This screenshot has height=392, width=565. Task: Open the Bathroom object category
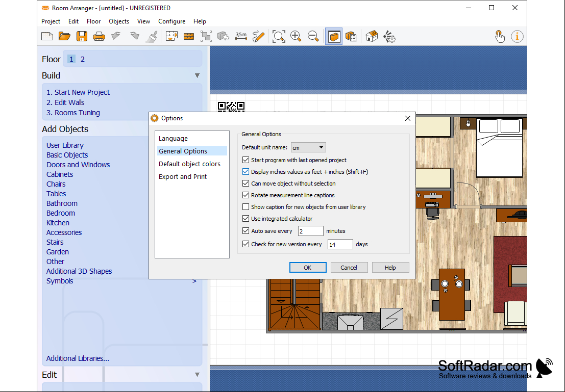(62, 204)
